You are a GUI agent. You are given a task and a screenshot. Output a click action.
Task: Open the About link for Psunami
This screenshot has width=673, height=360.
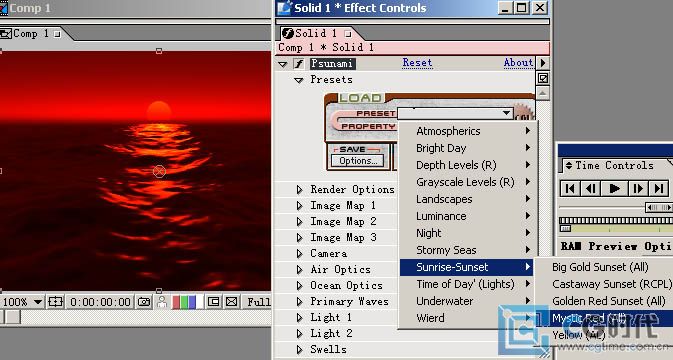(x=518, y=63)
